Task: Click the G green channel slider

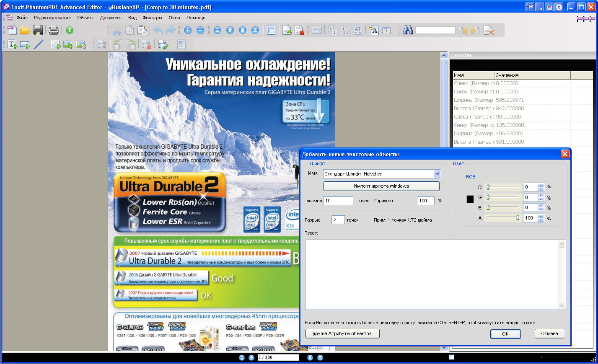Action: 503,197
